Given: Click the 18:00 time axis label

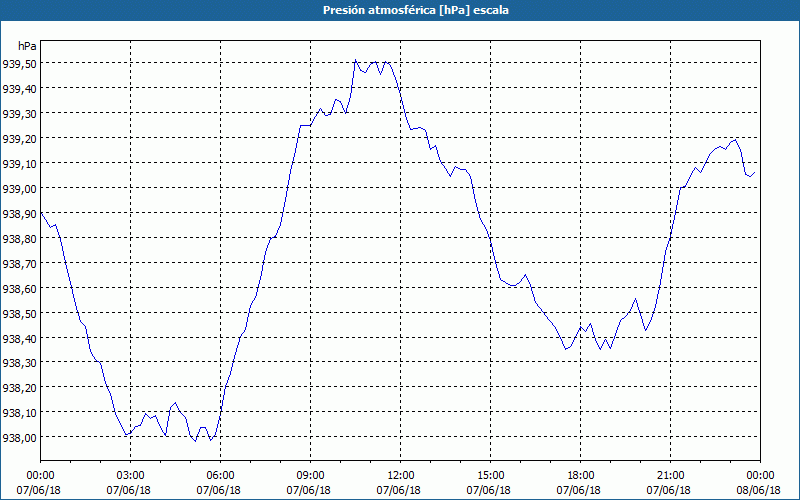Looking at the screenshot, I should 581,476.
